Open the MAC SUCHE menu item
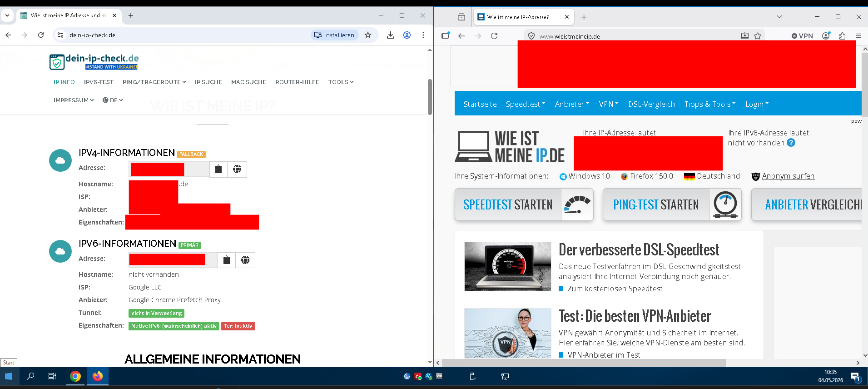The height and width of the screenshot is (389, 868). (248, 82)
